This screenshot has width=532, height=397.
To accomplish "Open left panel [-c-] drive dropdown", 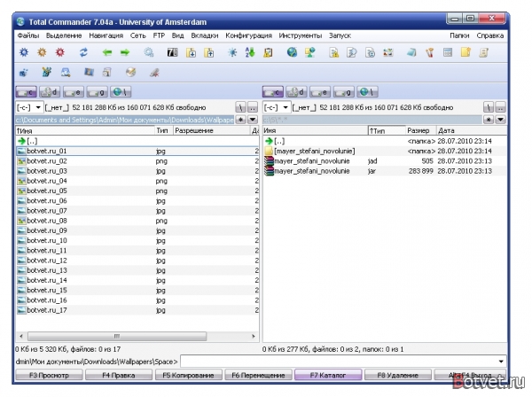I will coord(29,107).
